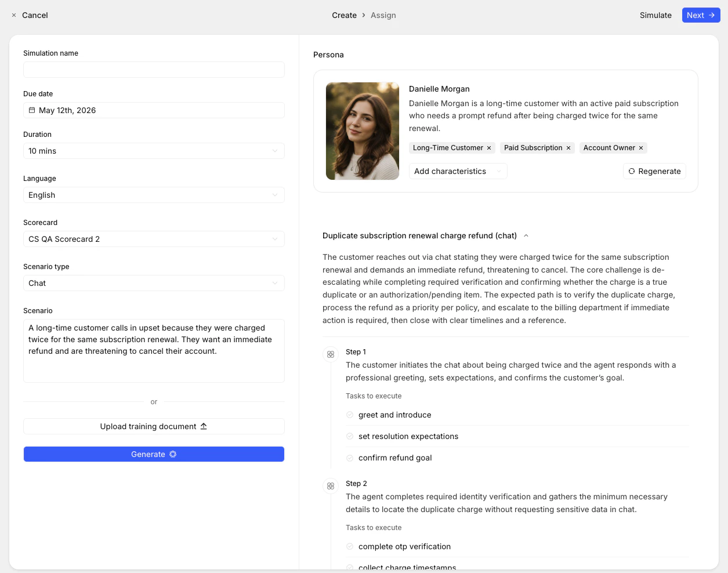Check off the greet and introduce task
The height and width of the screenshot is (573, 728).
tap(350, 415)
